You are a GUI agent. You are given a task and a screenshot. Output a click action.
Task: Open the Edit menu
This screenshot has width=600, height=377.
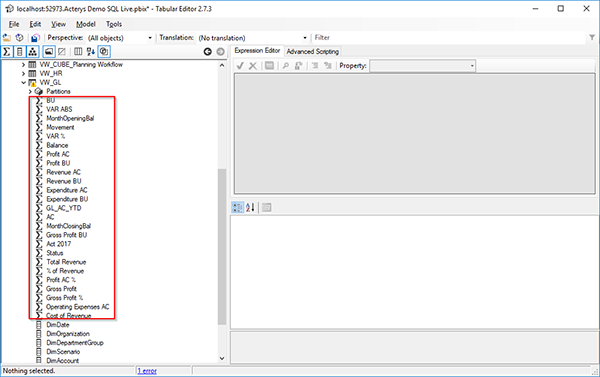[x=35, y=24]
